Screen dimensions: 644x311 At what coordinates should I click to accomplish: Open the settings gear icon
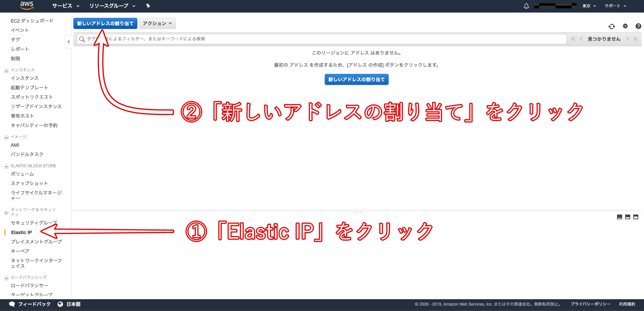tap(625, 26)
